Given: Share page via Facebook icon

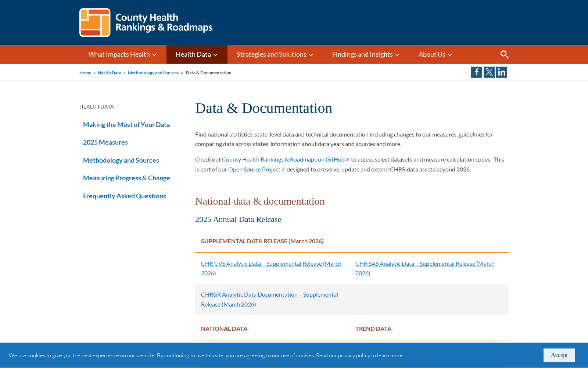Looking at the screenshot, I should pos(477,72).
